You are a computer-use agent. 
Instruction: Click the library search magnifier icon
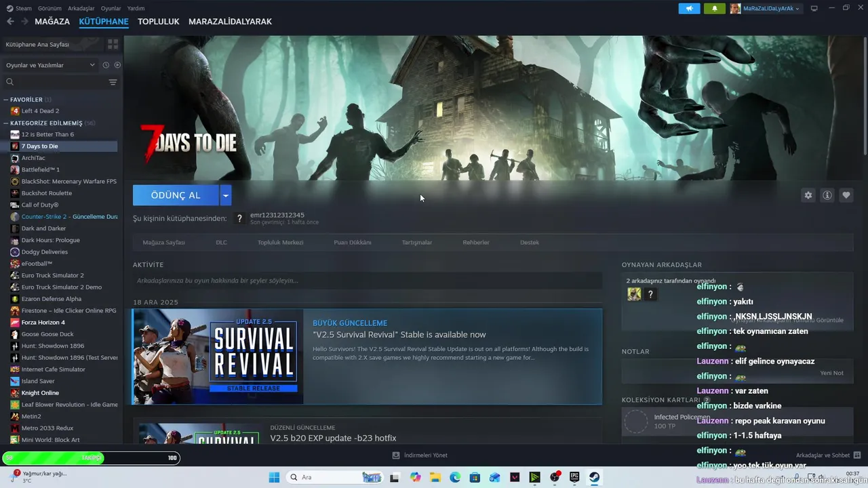9,82
